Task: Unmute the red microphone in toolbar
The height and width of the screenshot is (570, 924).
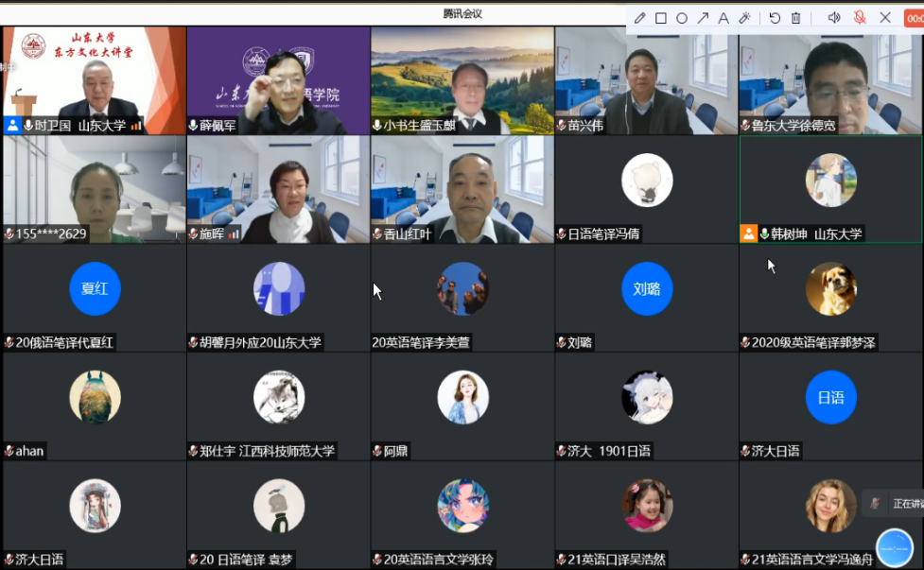Action: pos(860,18)
